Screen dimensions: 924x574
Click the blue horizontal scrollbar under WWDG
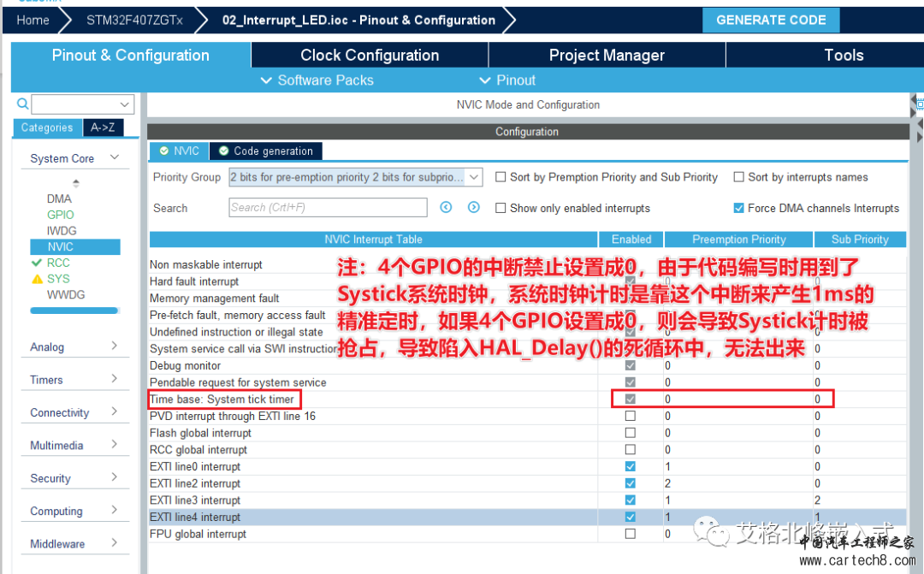tap(74, 311)
